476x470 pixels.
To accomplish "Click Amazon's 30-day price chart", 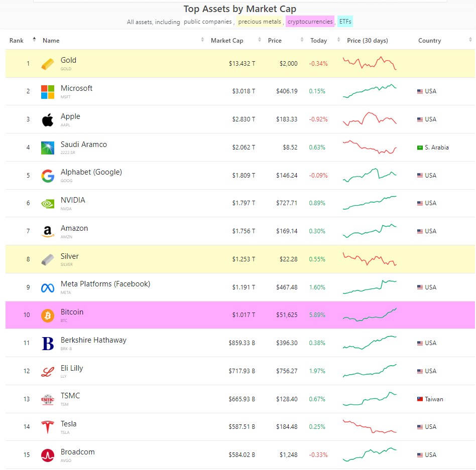I will pos(370,231).
